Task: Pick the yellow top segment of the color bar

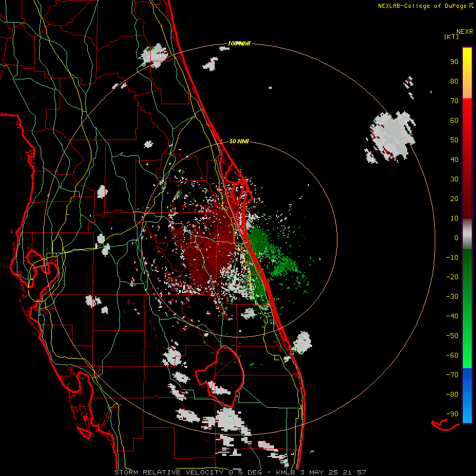Action: [x=467, y=73]
